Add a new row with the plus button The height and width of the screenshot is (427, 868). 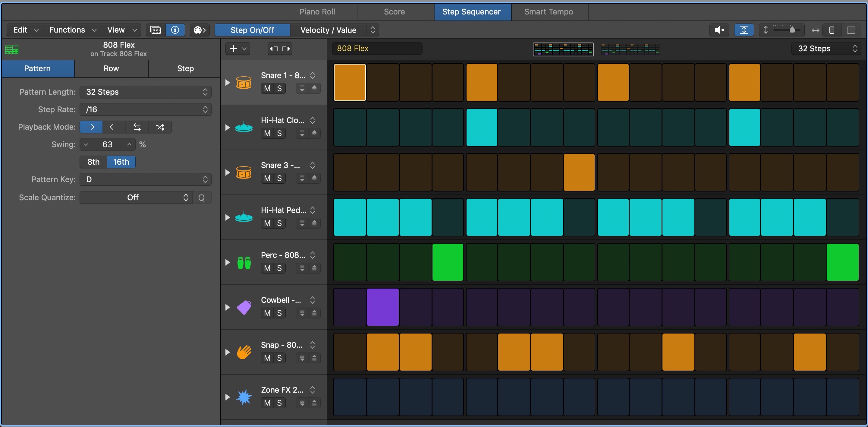pyautogui.click(x=233, y=49)
